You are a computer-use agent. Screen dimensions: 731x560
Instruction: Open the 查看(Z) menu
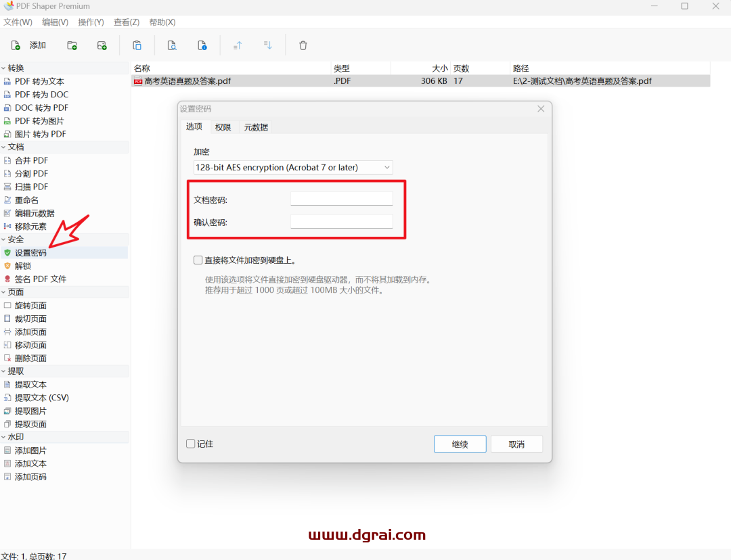tap(127, 22)
